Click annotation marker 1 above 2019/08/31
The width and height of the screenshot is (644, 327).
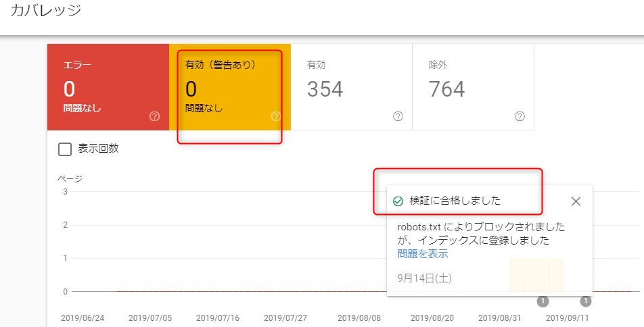tap(543, 301)
